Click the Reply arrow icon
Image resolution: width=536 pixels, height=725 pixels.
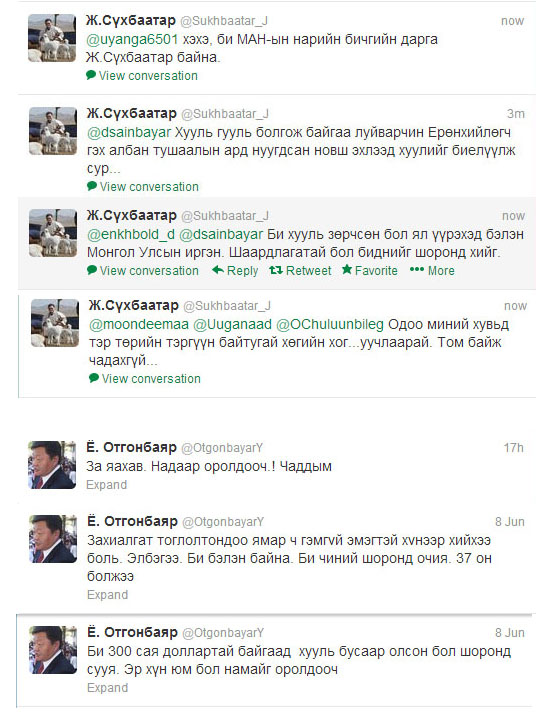pos(218,270)
